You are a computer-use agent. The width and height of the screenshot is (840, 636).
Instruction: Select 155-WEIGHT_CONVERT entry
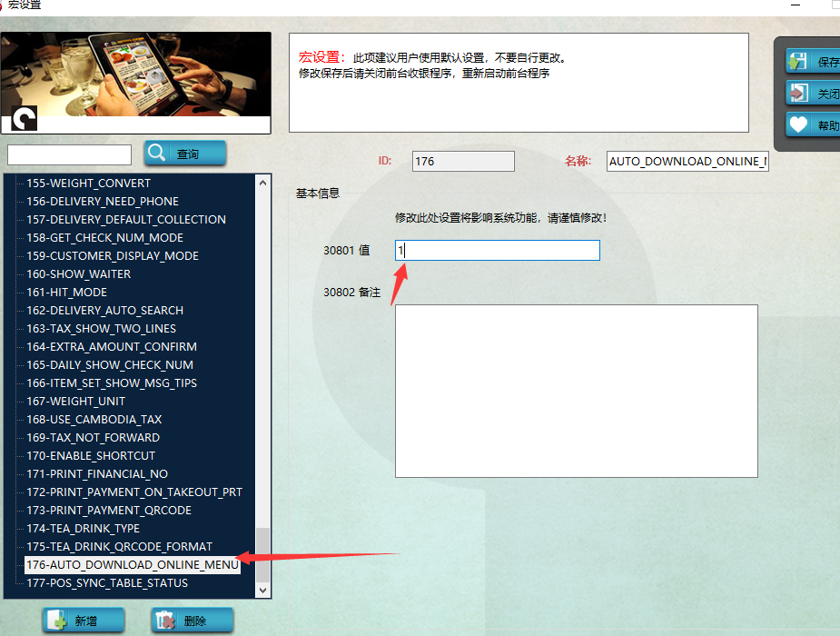(x=88, y=184)
